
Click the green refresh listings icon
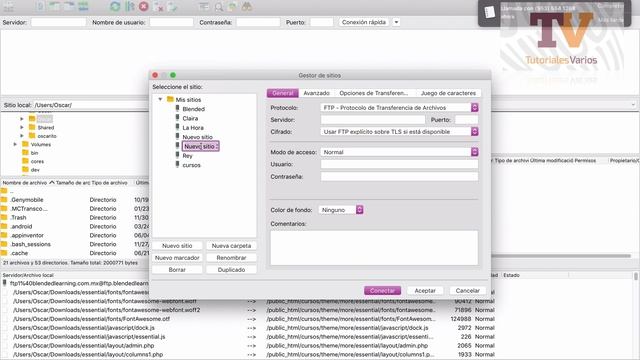115,6
